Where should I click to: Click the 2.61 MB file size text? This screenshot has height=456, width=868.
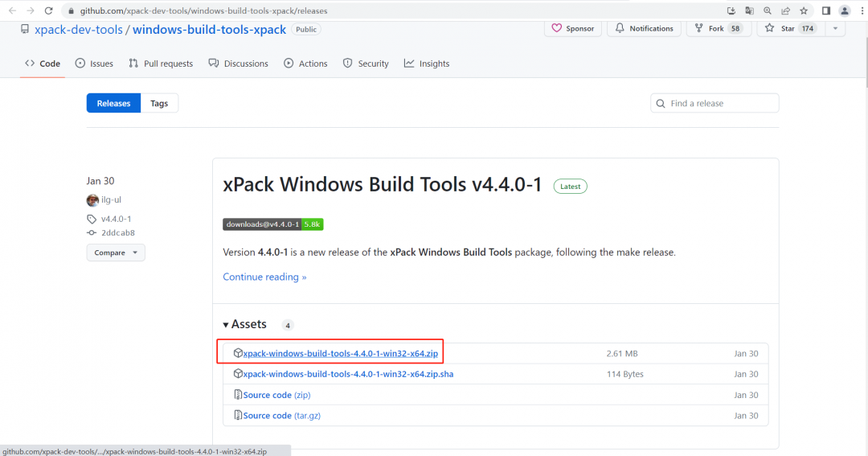tap(622, 354)
